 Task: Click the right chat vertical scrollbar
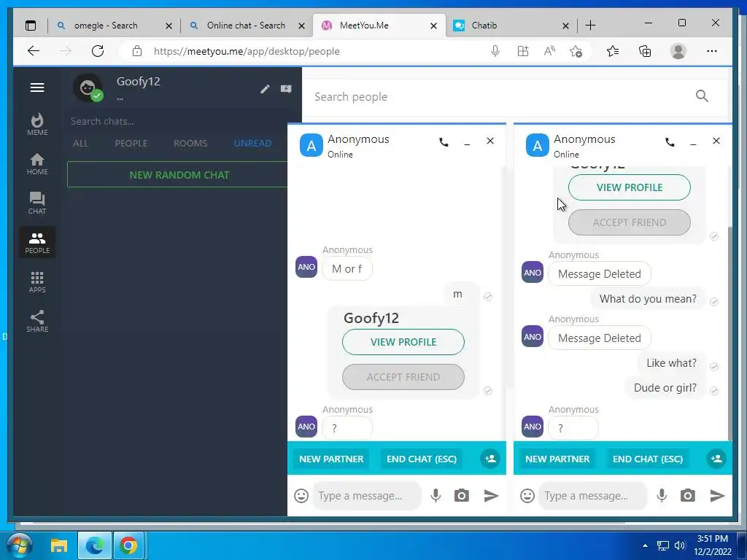click(729, 333)
